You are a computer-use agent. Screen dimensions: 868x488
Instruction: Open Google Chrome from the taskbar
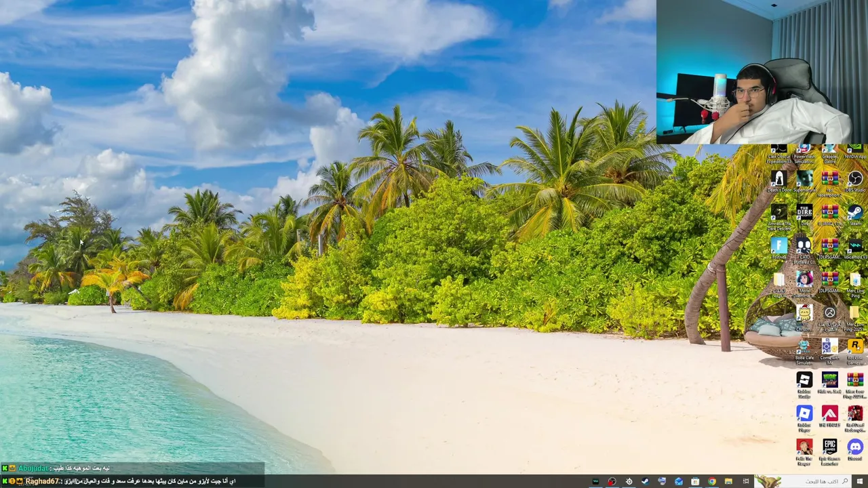tap(712, 481)
